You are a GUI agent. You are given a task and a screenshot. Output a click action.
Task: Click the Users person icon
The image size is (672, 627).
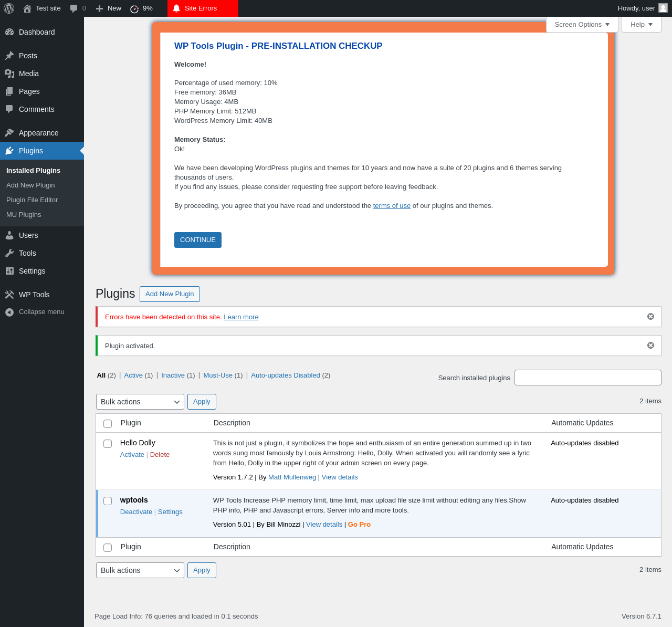[9, 235]
